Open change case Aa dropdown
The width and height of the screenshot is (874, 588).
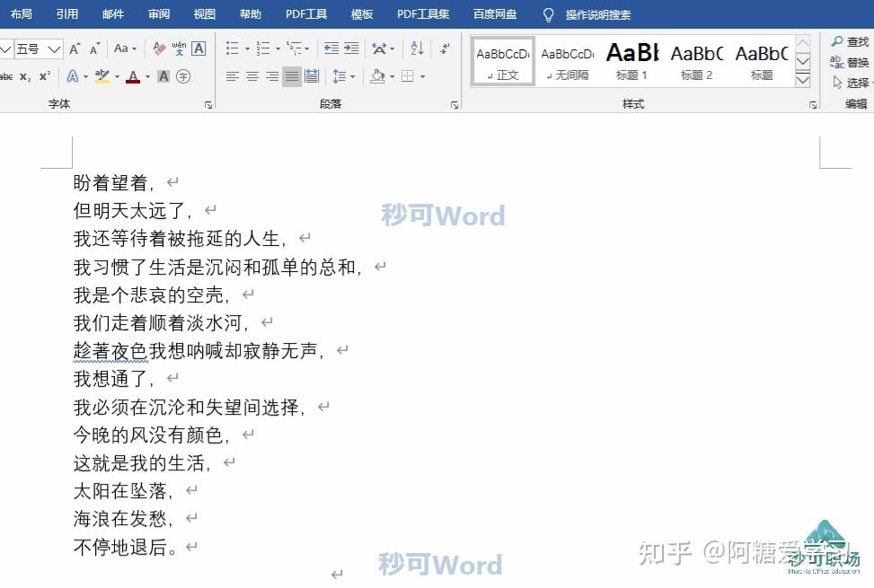pyautogui.click(x=125, y=49)
